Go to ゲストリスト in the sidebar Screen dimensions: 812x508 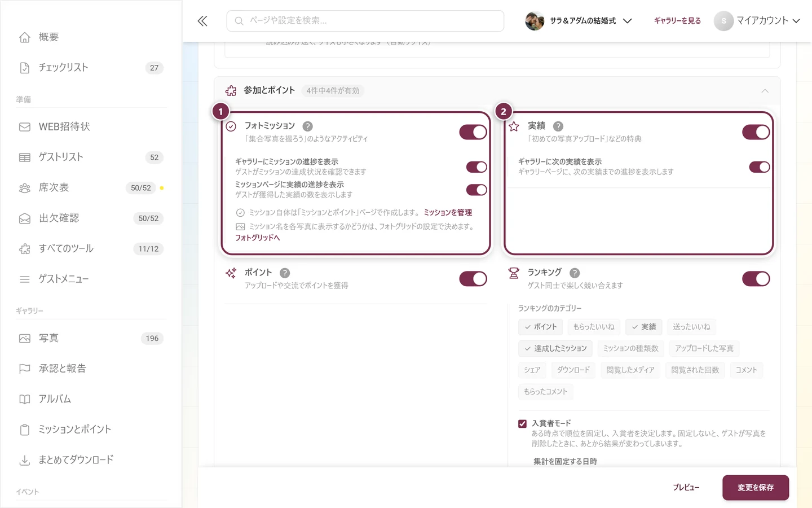point(91,157)
